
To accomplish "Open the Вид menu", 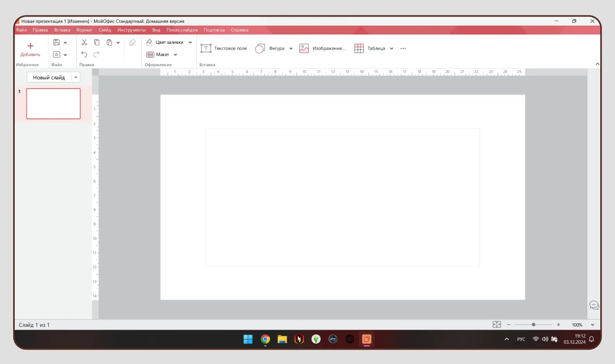I will click(156, 30).
